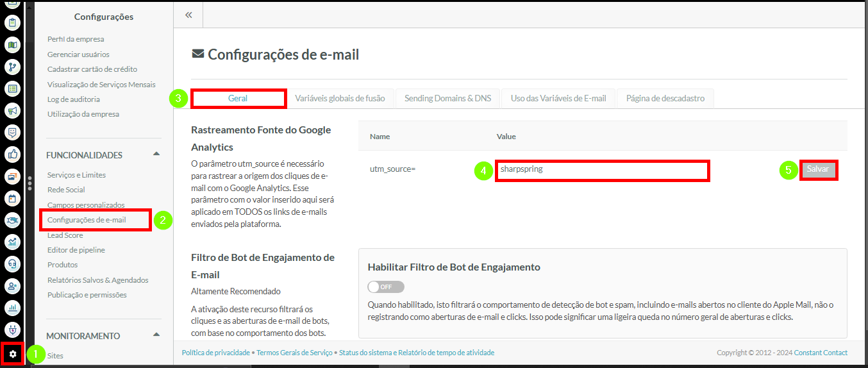The image size is (868, 368).
Task: Open Configurações de e-mail in sidebar
Action: 87,220
